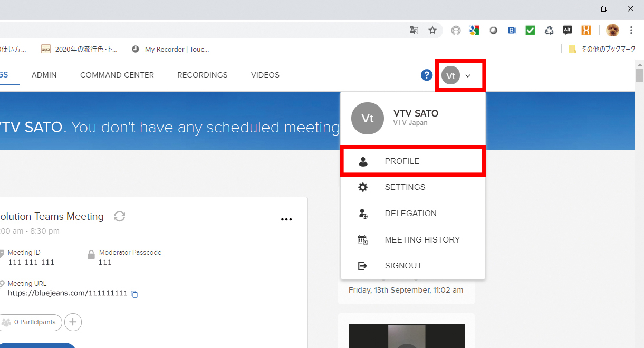Image resolution: width=644 pixels, height=348 pixels.
Task: Click the VTV Japan label under the name
Action: (410, 123)
